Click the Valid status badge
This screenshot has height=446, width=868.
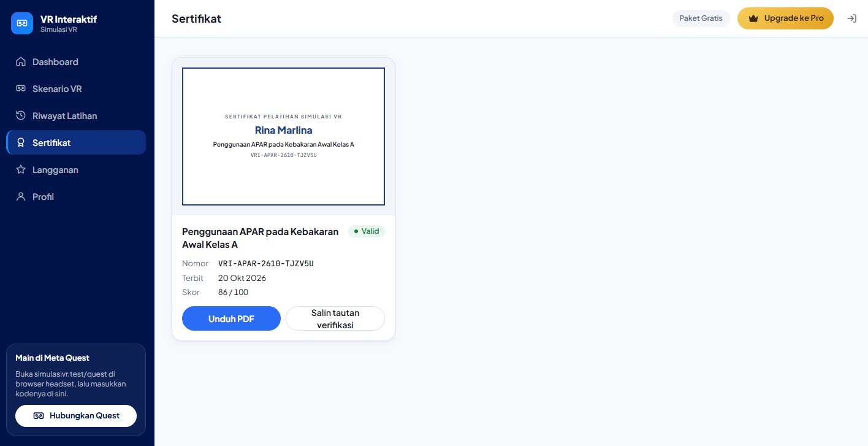coord(367,231)
